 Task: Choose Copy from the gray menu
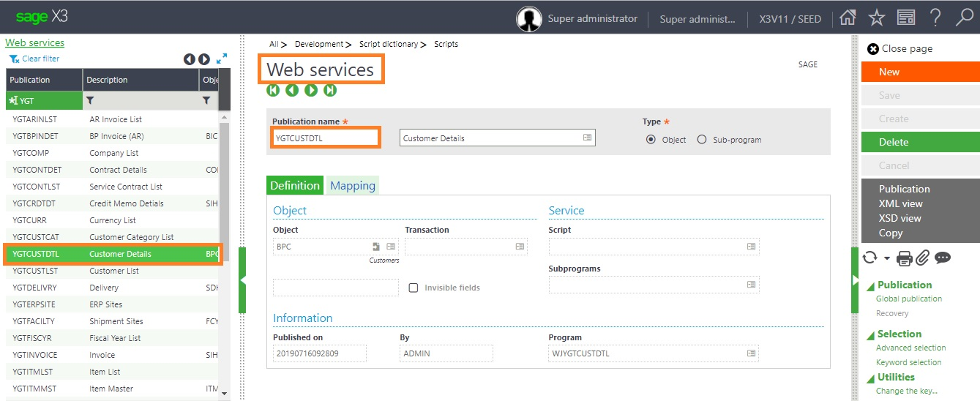coord(891,233)
